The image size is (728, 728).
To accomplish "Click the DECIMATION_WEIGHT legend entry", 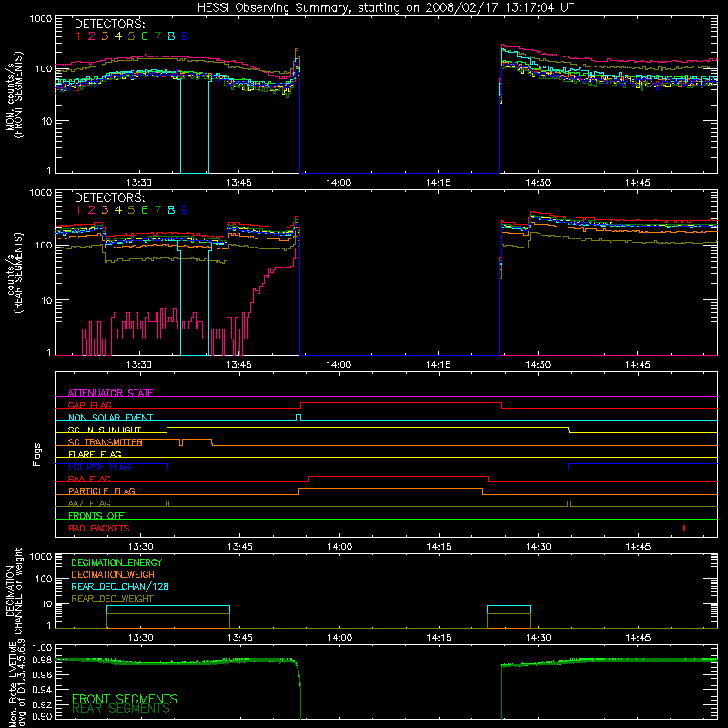I will click(116, 574).
